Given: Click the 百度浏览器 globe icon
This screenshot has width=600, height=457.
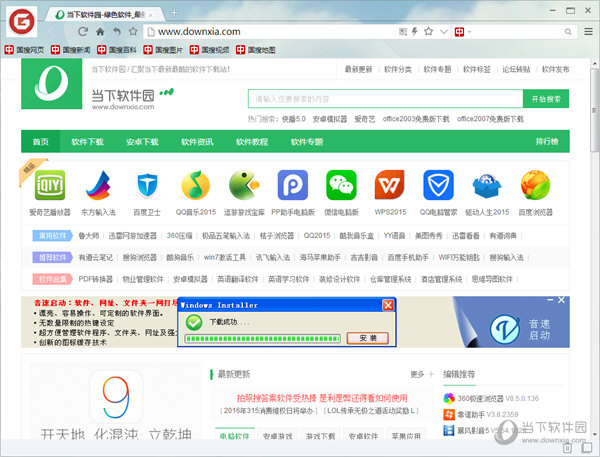Looking at the screenshot, I should (x=535, y=185).
